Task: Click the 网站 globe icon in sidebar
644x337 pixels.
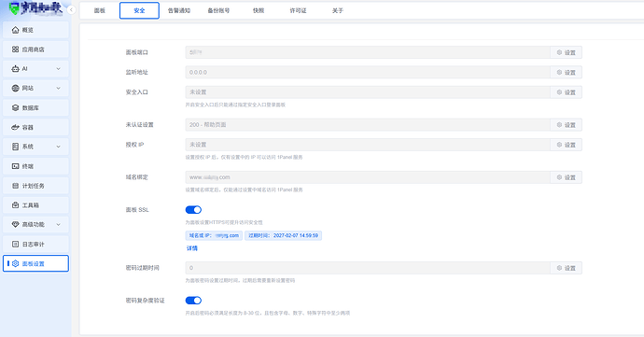Action: tap(15, 88)
